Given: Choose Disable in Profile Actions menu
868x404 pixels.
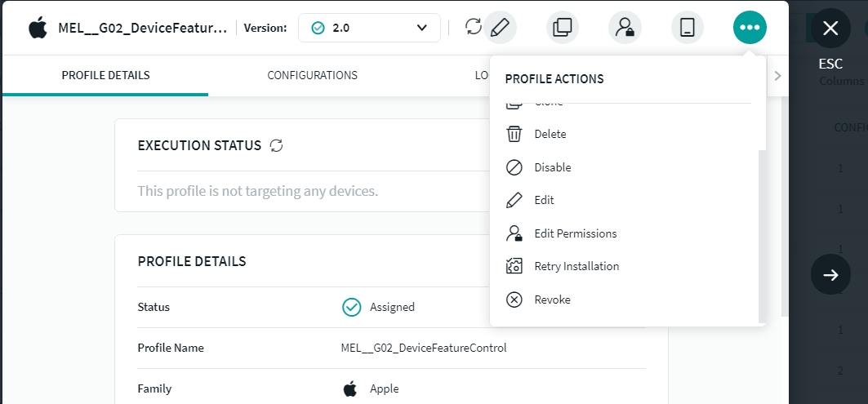Looking at the screenshot, I should tap(552, 167).
